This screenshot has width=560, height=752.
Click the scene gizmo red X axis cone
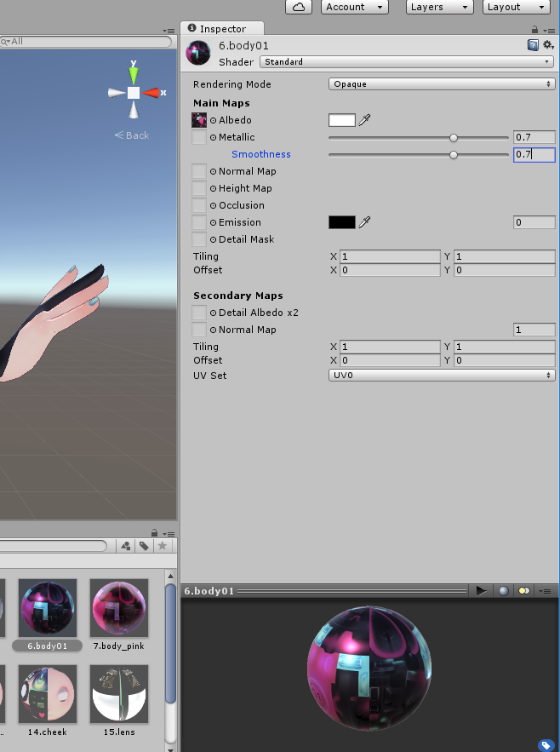pos(152,93)
